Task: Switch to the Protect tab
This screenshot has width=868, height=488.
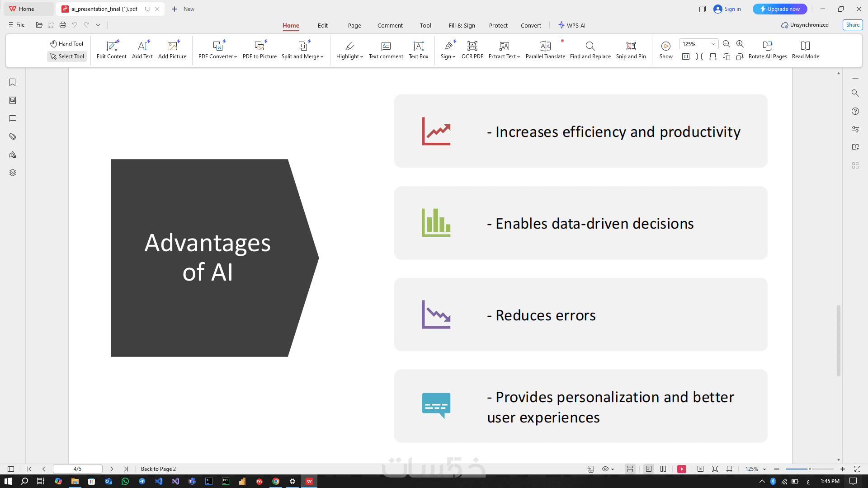Action: (498, 25)
